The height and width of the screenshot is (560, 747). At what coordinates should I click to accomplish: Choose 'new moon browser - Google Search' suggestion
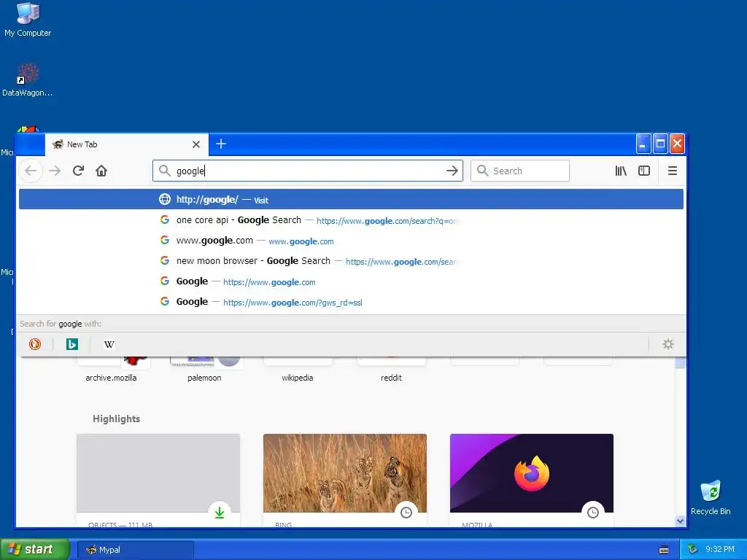[351, 261]
